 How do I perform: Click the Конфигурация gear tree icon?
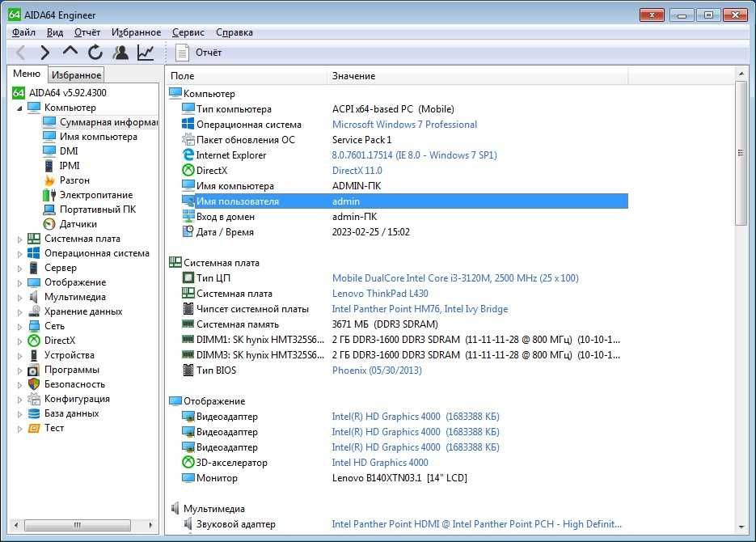tap(34, 399)
